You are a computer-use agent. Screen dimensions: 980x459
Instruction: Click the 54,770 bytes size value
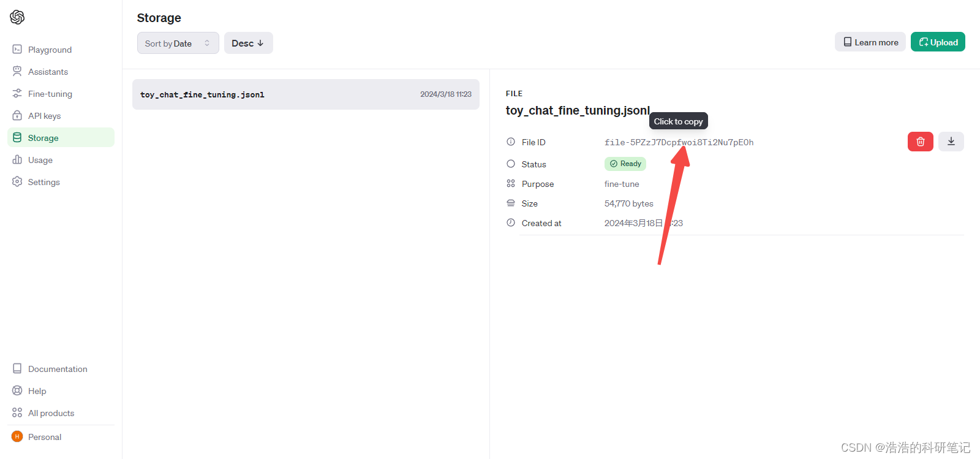click(629, 203)
